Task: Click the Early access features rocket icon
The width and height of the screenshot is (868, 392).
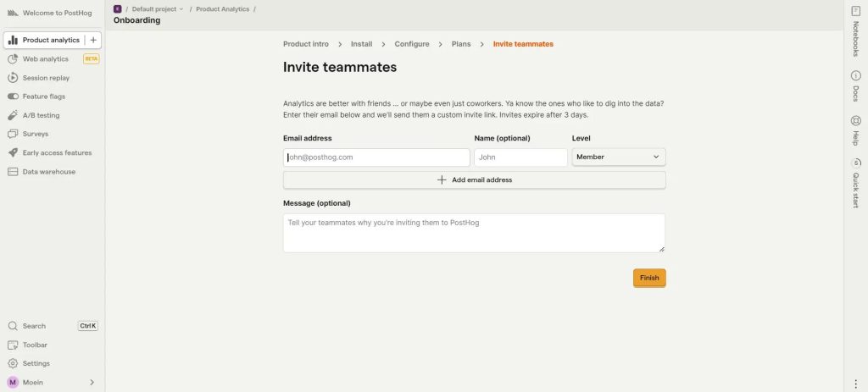Action: (13, 152)
